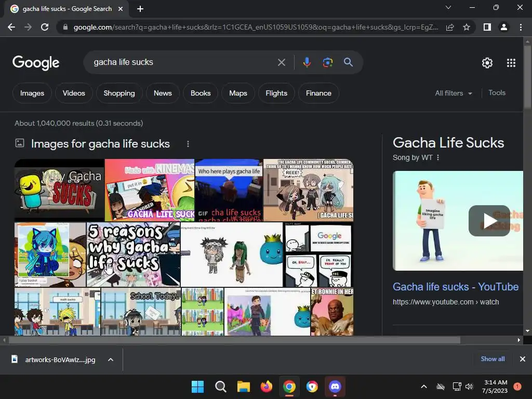Open '5 reasons why gacha life sucks' image
The height and width of the screenshot is (399, 532).
(134, 255)
